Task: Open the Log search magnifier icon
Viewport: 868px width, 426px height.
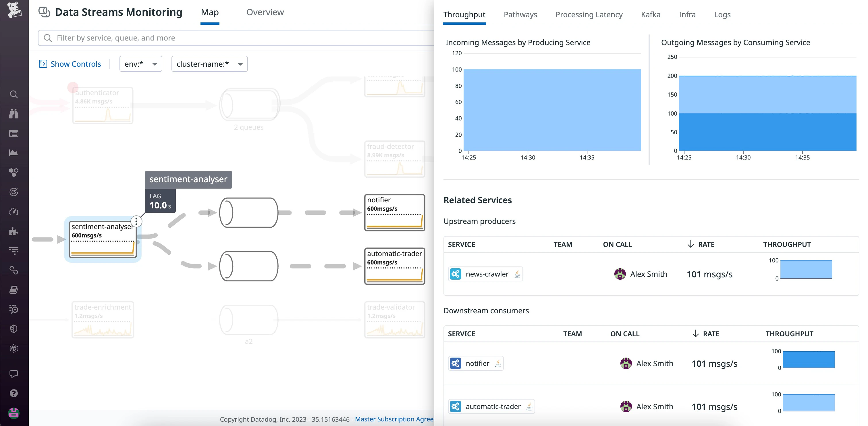Action: tap(13, 309)
